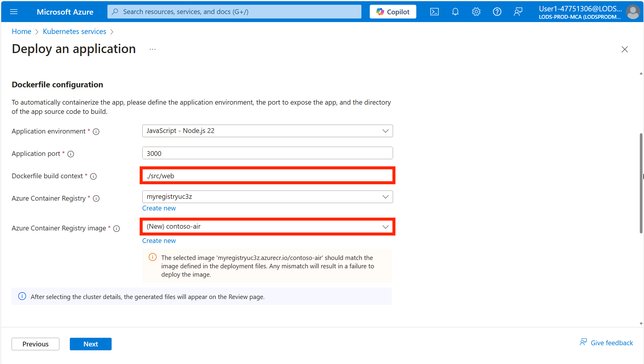Go back with the Previous button

coord(36,344)
